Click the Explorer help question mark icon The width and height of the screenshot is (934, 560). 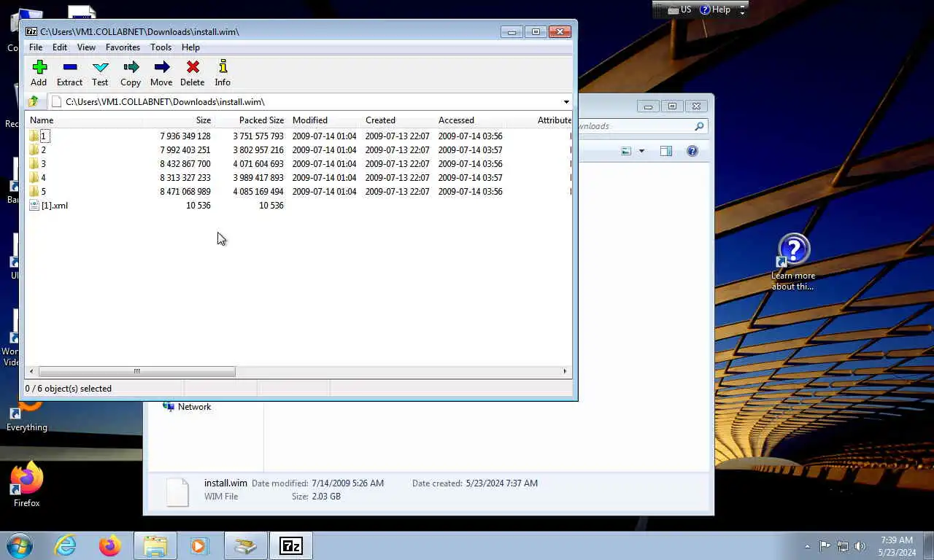click(692, 151)
